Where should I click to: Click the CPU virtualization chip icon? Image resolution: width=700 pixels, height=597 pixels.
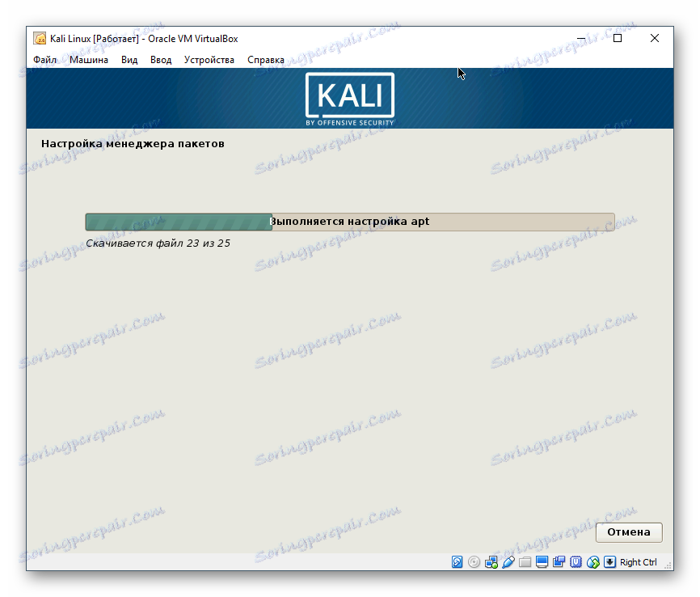click(576, 561)
